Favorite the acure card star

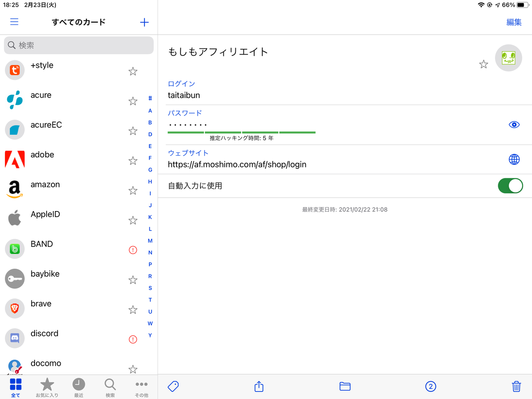tap(133, 101)
